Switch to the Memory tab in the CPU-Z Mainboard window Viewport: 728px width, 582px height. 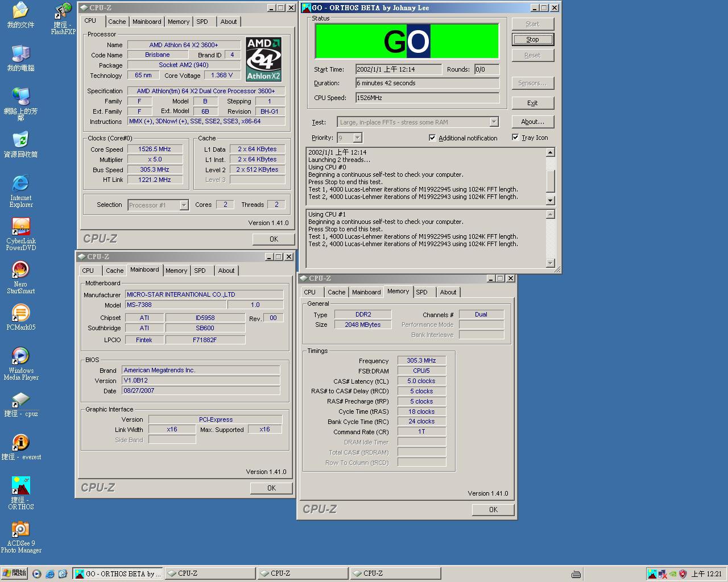176,271
